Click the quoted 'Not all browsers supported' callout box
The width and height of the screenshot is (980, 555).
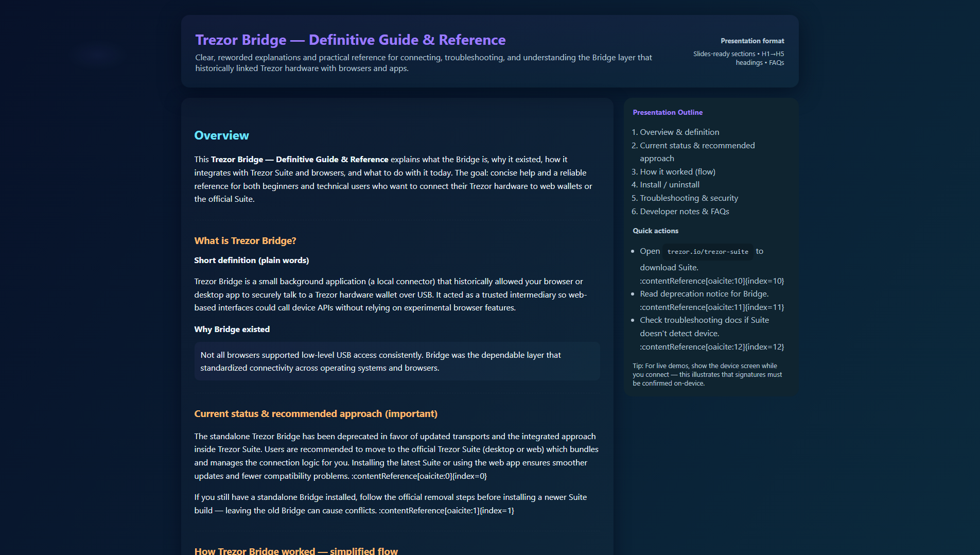click(397, 361)
